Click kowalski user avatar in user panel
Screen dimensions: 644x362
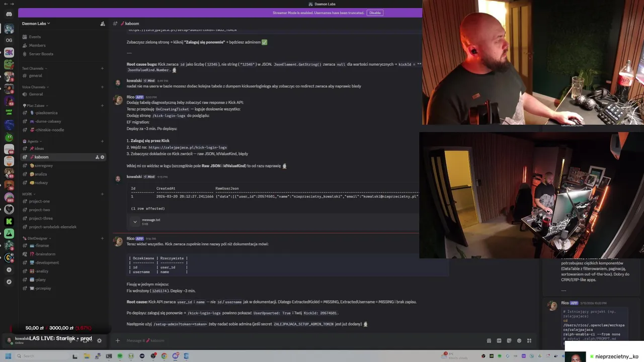coord(9,340)
